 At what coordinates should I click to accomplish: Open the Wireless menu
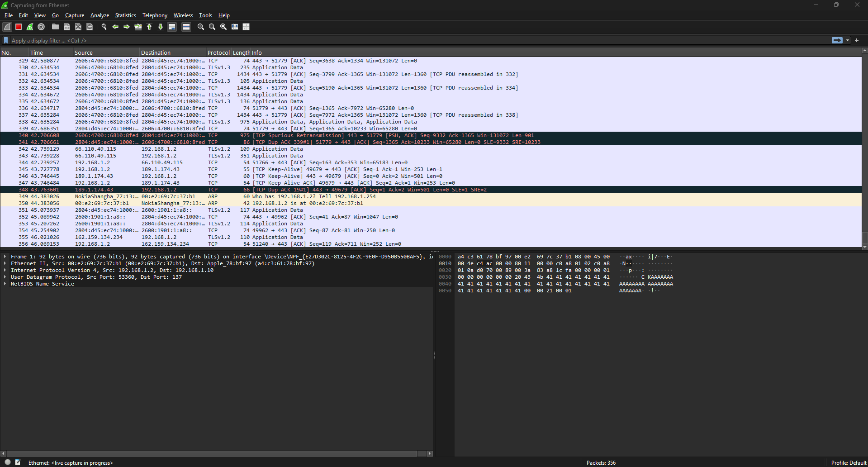[183, 15]
